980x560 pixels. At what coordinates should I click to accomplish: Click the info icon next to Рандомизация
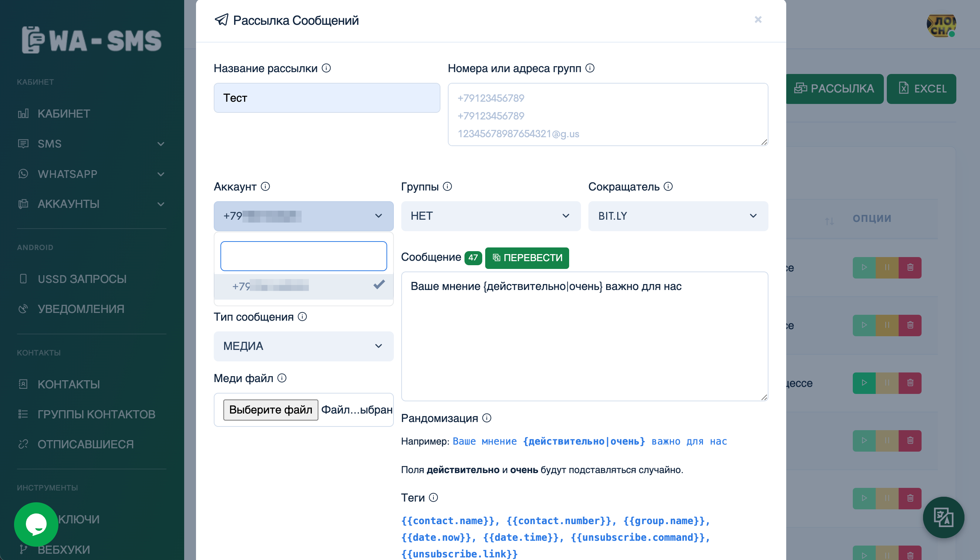point(487,418)
